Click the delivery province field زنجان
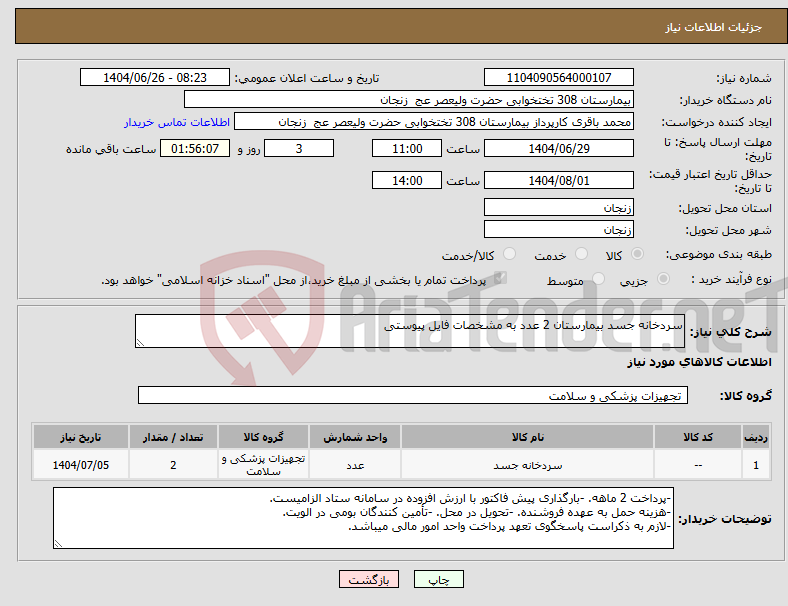Screen dimensions: 788x606 tap(558, 207)
